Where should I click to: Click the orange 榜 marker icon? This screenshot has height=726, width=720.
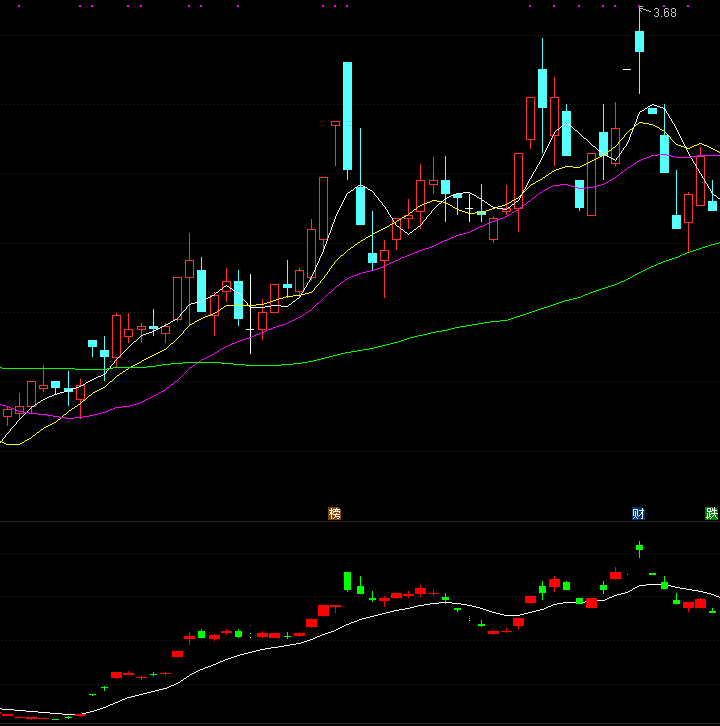pos(334,513)
